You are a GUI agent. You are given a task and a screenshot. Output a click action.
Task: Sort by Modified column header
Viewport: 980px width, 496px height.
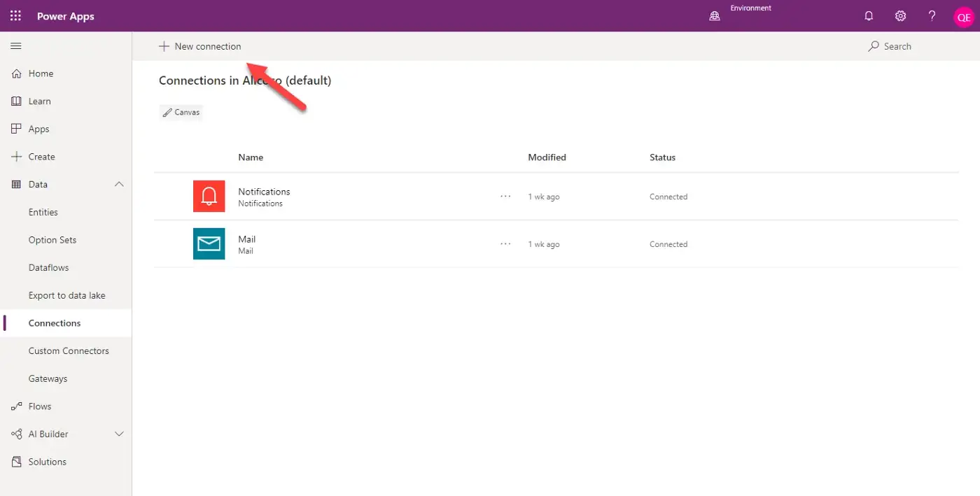[x=547, y=157]
